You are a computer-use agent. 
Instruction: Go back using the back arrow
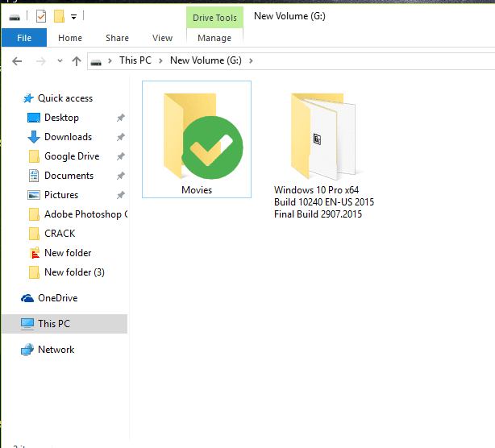(x=17, y=61)
